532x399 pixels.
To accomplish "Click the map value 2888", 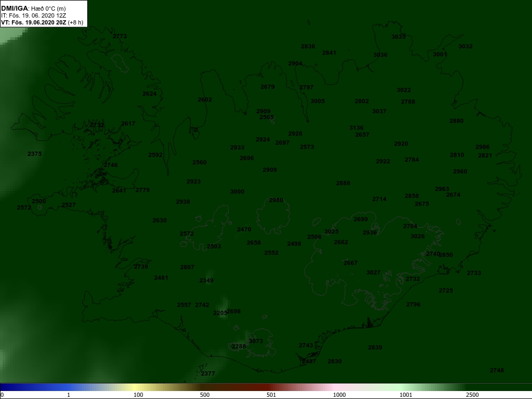I will 343,183.
